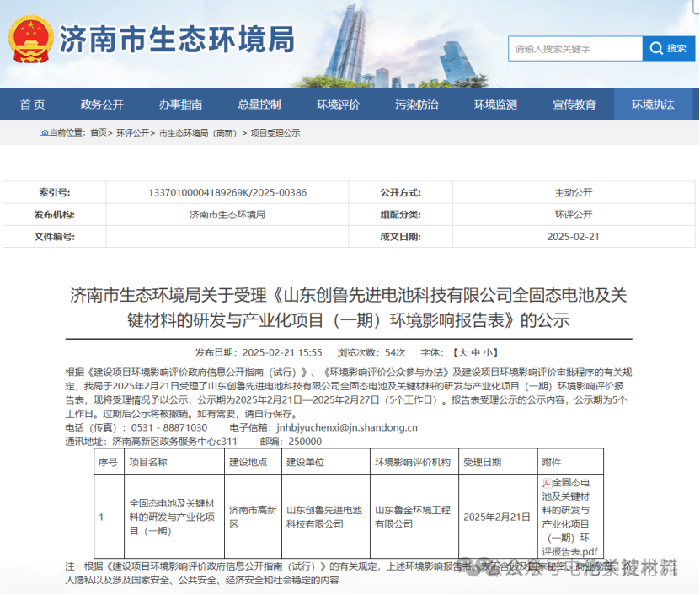Viewport: 700px width, 595px height.
Task: Click the 济南市生态环境局 publisher cell
Action: (227, 214)
